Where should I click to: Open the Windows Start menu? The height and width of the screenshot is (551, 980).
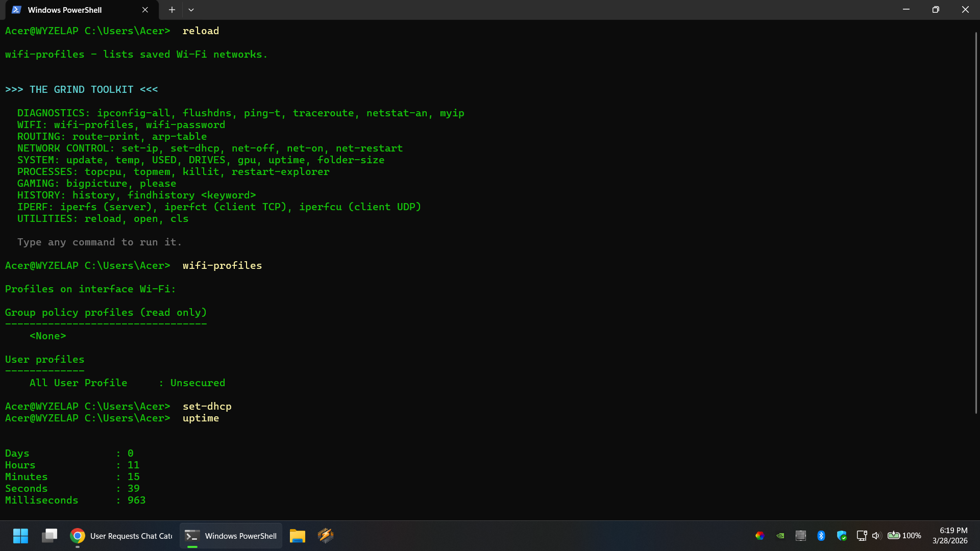20,536
